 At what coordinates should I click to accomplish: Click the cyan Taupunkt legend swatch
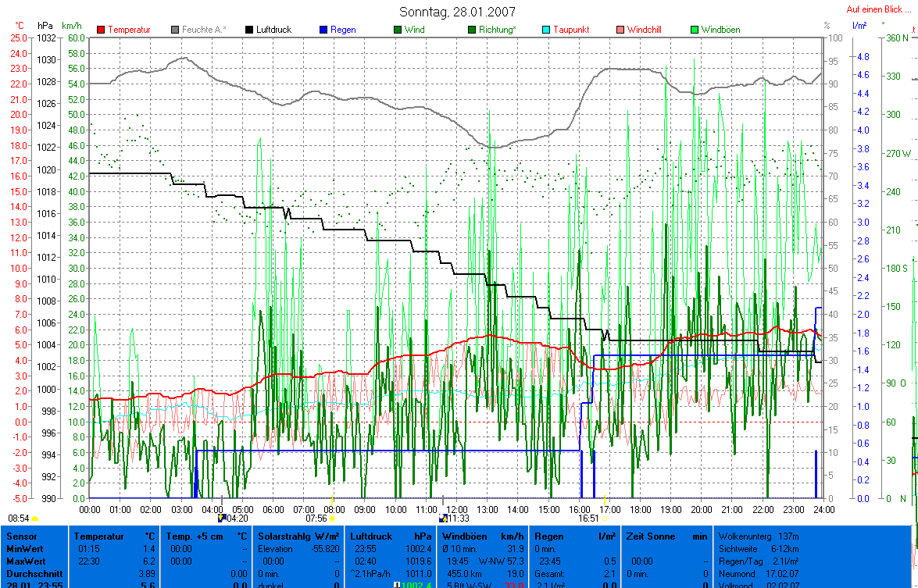[x=546, y=30]
